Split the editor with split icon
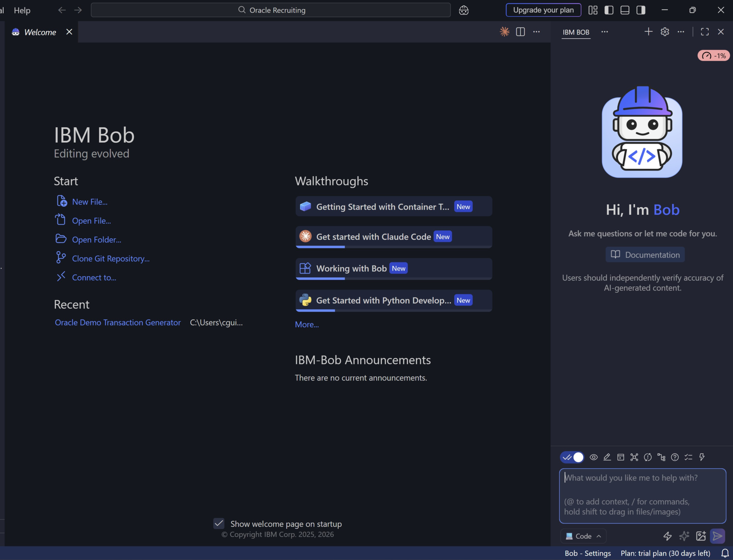The image size is (733, 560). pos(520,32)
